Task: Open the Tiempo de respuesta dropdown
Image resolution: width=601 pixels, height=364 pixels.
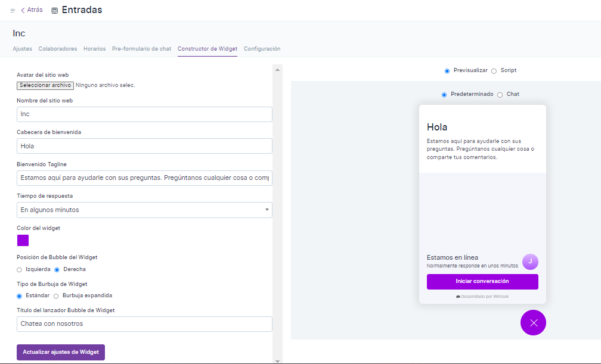Action: pos(144,210)
